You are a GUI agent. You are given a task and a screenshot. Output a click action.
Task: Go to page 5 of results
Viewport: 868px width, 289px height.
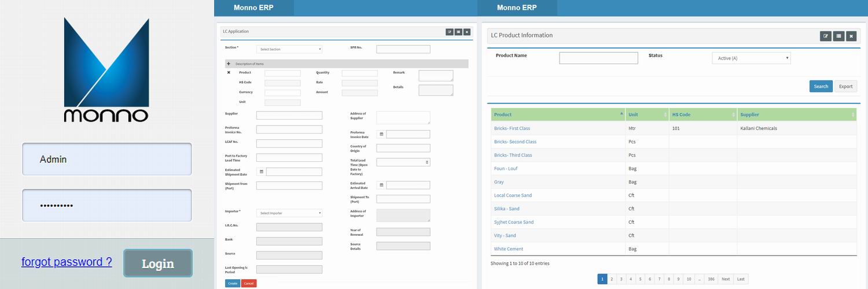tap(640, 279)
